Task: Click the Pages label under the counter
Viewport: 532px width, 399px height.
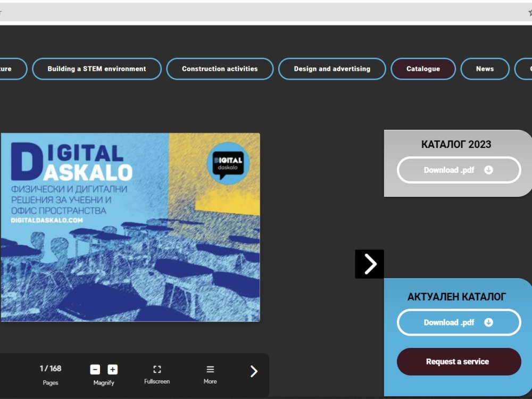Action: tap(51, 383)
